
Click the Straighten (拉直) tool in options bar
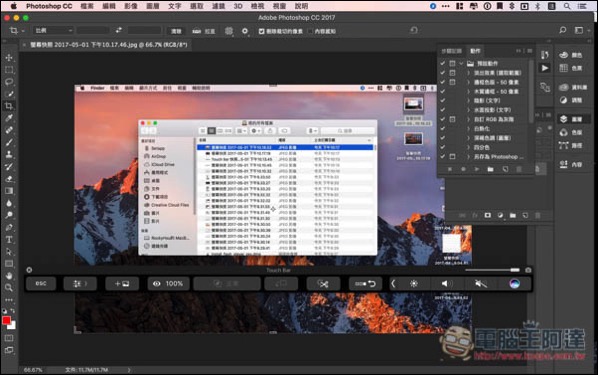(203, 31)
